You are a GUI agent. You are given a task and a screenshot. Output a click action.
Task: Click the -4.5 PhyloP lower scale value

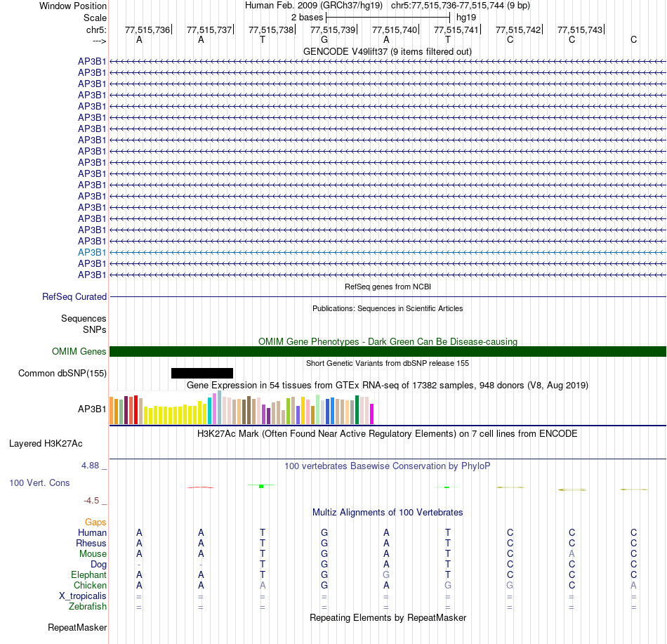[x=91, y=500]
